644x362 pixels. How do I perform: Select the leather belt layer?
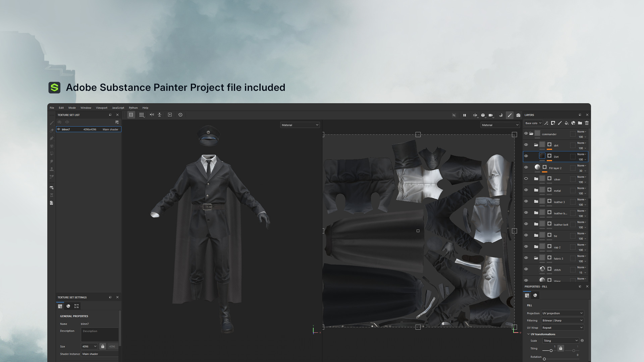point(555,224)
